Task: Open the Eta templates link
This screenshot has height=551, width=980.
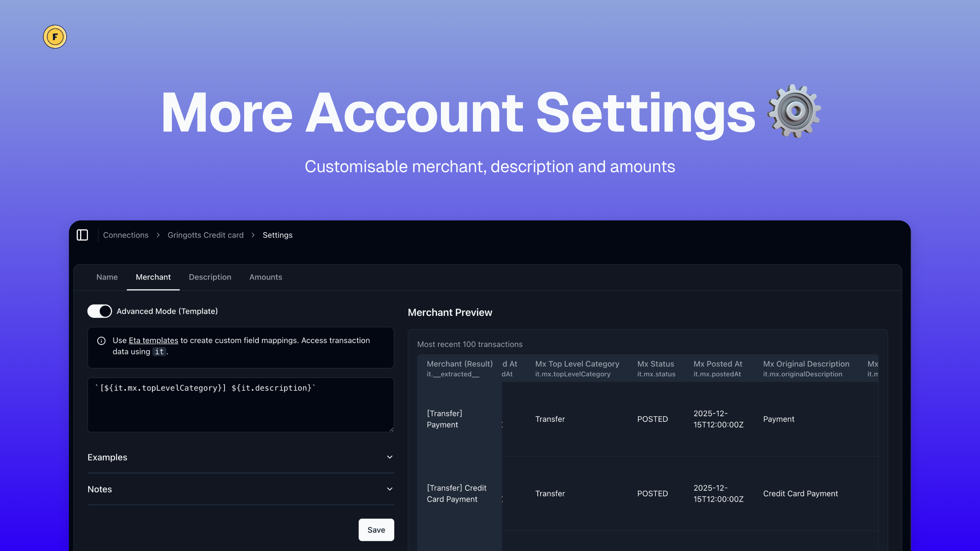Action: pos(153,340)
